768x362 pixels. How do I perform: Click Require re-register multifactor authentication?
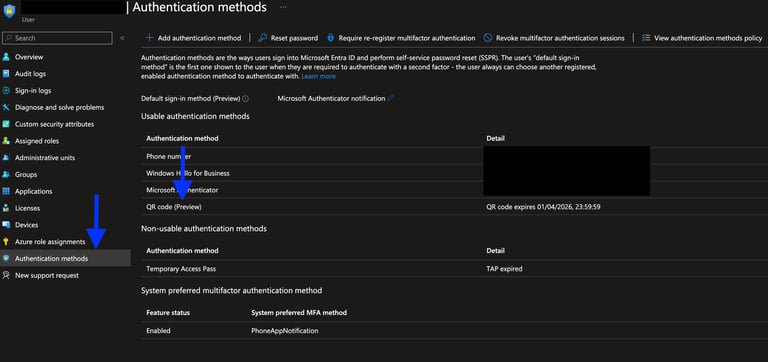(x=401, y=38)
